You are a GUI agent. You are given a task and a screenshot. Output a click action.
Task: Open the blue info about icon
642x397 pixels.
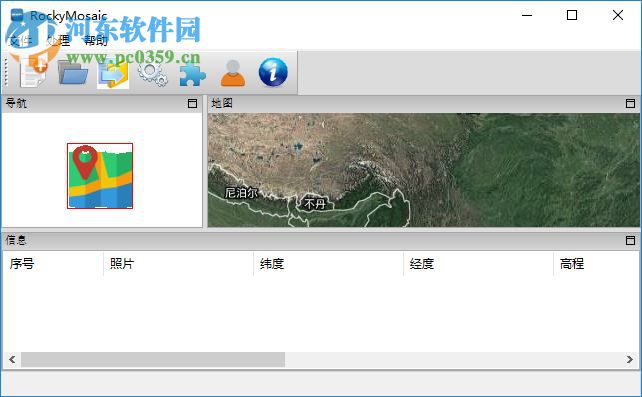[x=273, y=72]
